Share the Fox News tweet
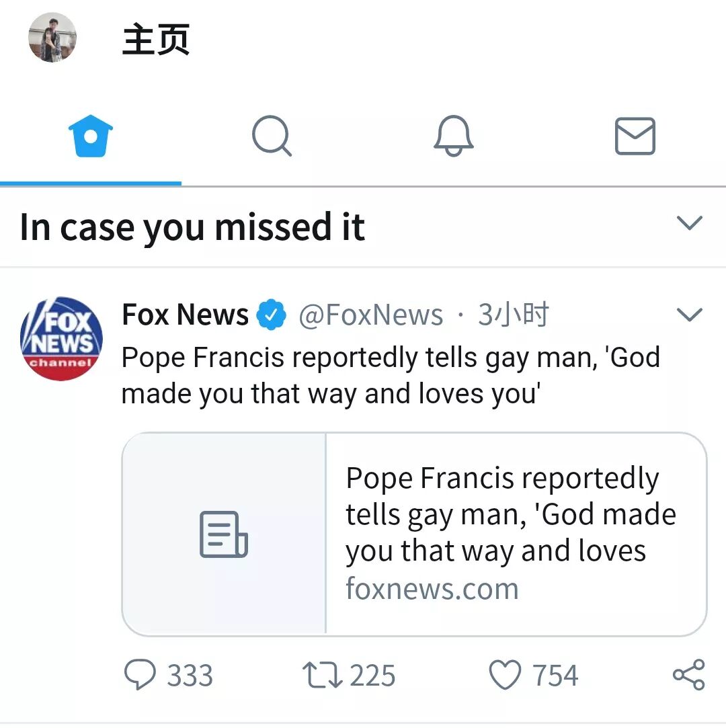This screenshot has width=726, height=728. [x=689, y=675]
